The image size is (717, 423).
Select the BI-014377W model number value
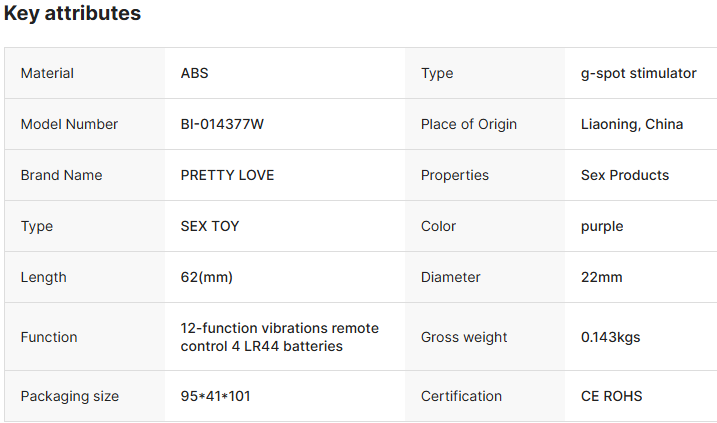pos(222,124)
